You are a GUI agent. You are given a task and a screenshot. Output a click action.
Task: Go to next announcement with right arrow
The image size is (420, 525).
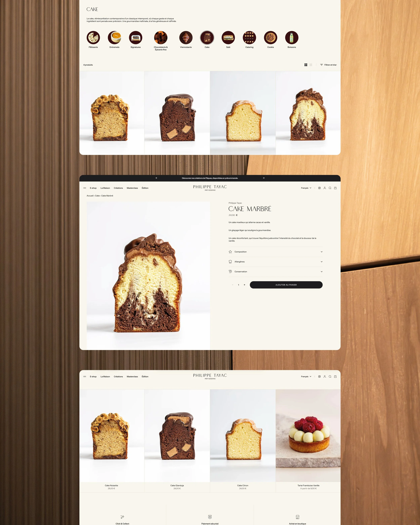(x=264, y=178)
